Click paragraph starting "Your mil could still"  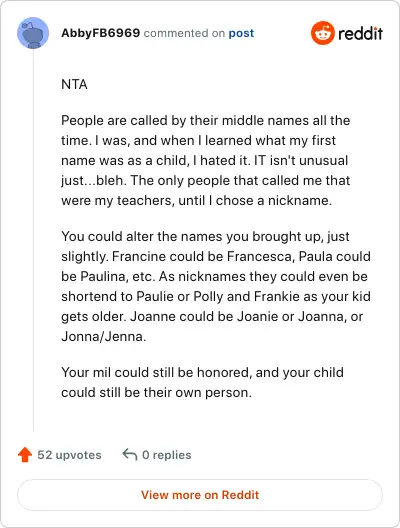point(202,382)
